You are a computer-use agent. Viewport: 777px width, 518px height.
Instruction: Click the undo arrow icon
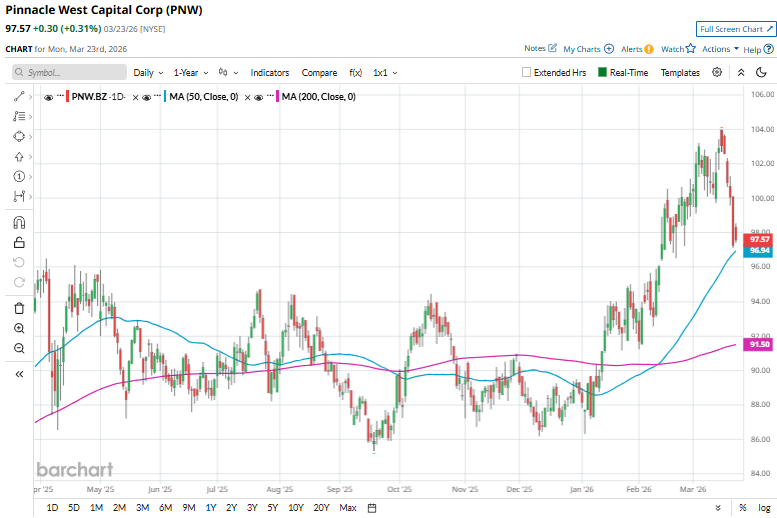coord(19,262)
